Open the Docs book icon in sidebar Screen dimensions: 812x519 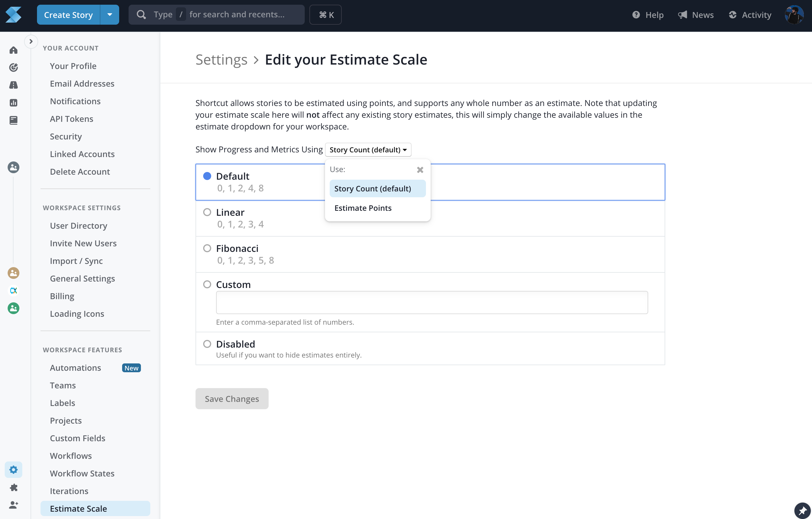coord(14,120)
